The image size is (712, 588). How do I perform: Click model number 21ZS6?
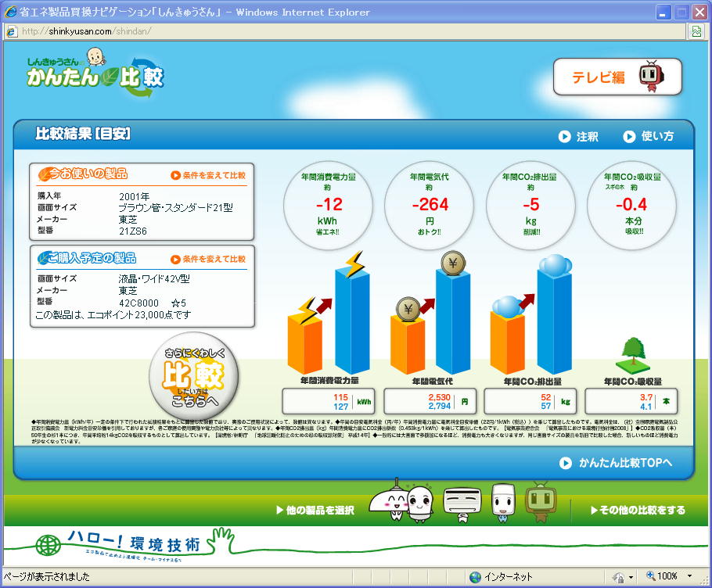[132, 231]
